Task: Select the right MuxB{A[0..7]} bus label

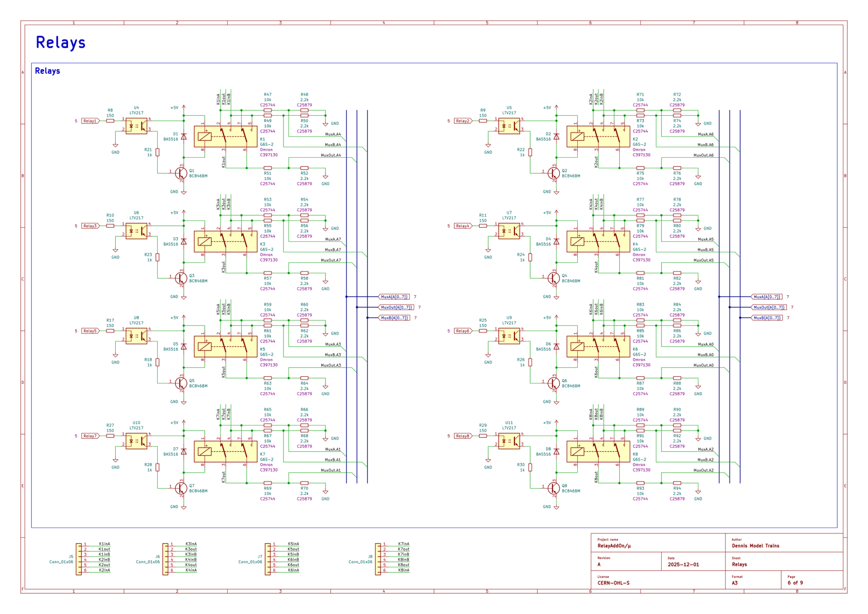Action: (767, 318)
